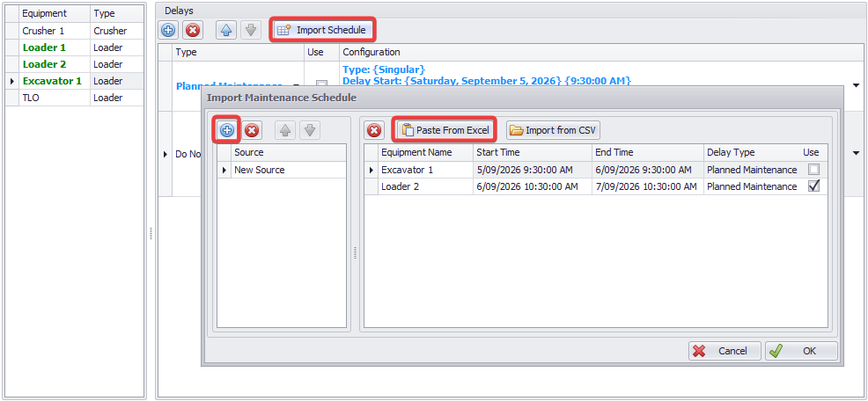Click the Type column header in the equipment list
868x401 pixels.
[x=116, y=13]
